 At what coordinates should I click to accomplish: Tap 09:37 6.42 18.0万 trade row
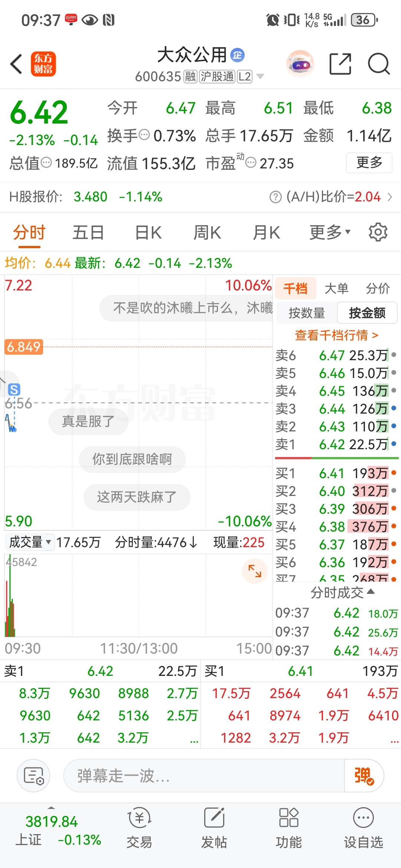point(336,613)
